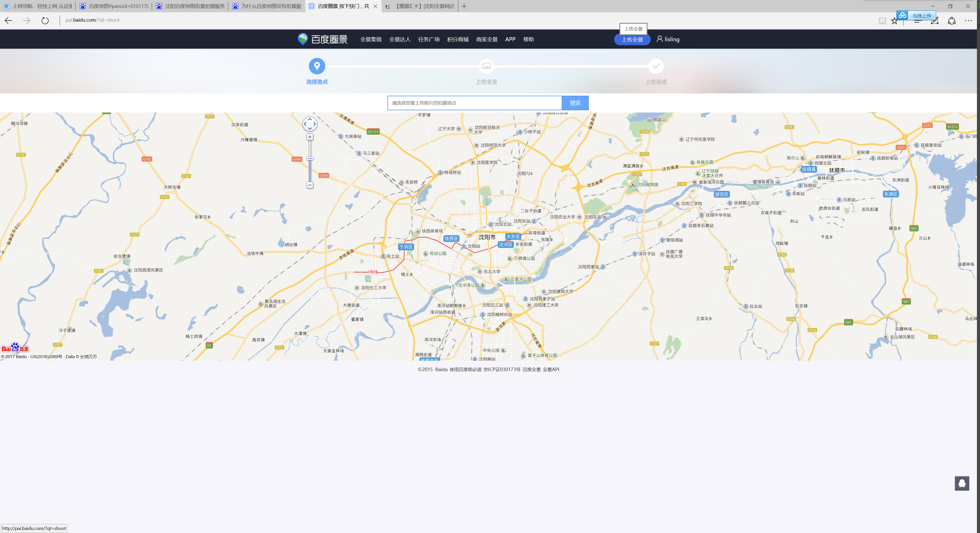The width and height of the screenshot is (980, 533).
Task: Zoom in the map with plus button
Action: point(310,137)
